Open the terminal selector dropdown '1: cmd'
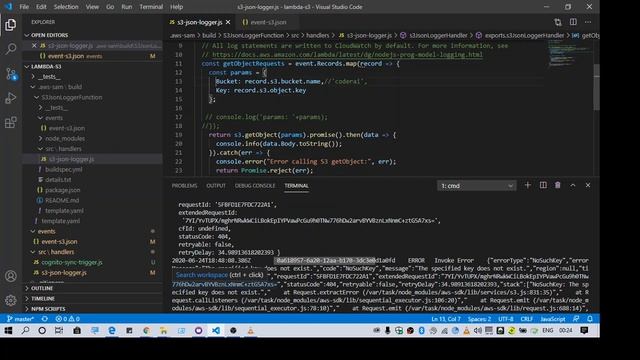The height and width of the screenshot is (360, 640). pos(476,186)
